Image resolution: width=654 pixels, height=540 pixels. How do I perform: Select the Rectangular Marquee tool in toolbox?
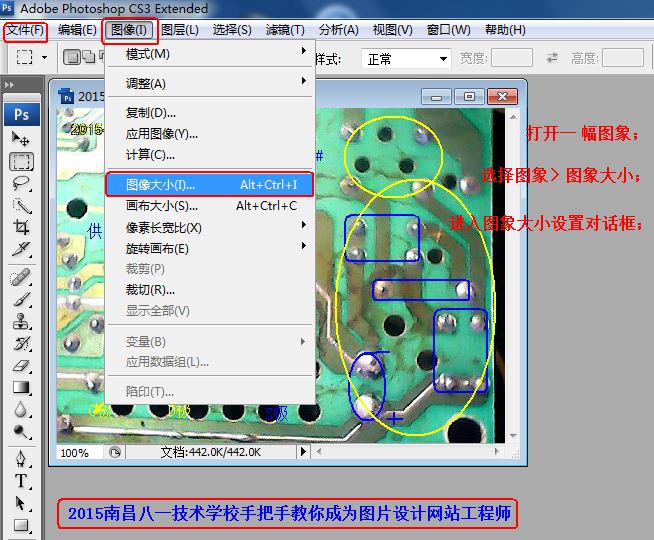[x=21, y=161]
